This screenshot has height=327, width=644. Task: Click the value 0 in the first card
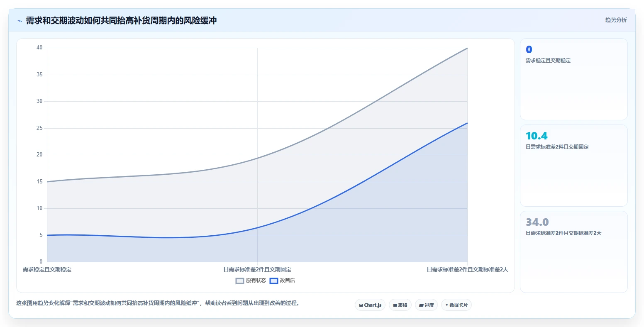click(529, 49)
